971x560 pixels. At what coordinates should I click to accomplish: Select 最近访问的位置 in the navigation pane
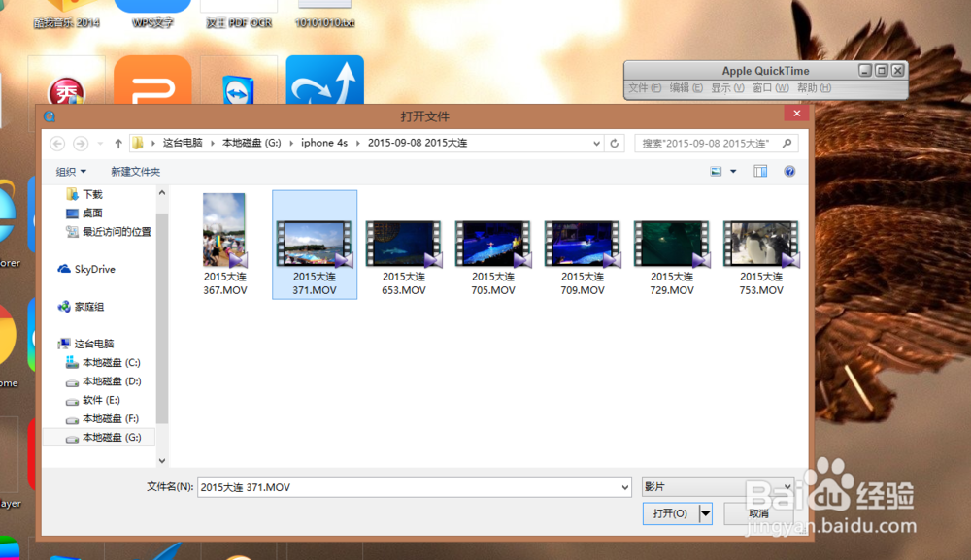coord(109,231)
